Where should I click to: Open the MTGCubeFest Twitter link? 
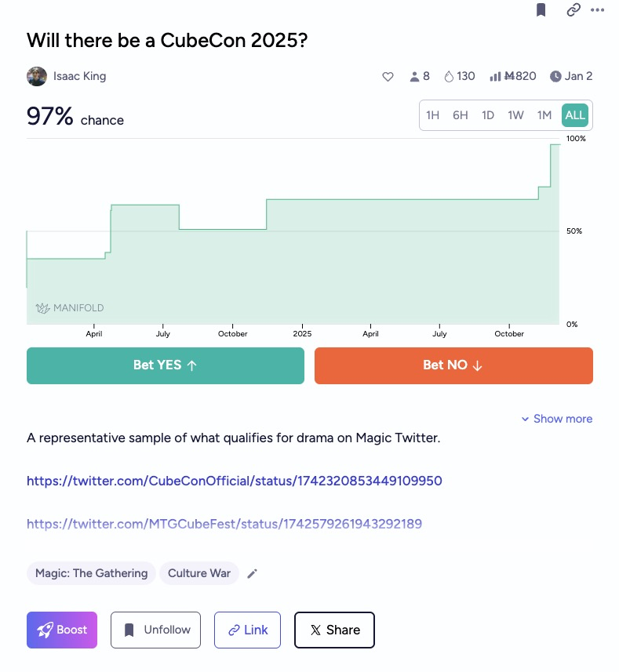(x=224, y=523)
